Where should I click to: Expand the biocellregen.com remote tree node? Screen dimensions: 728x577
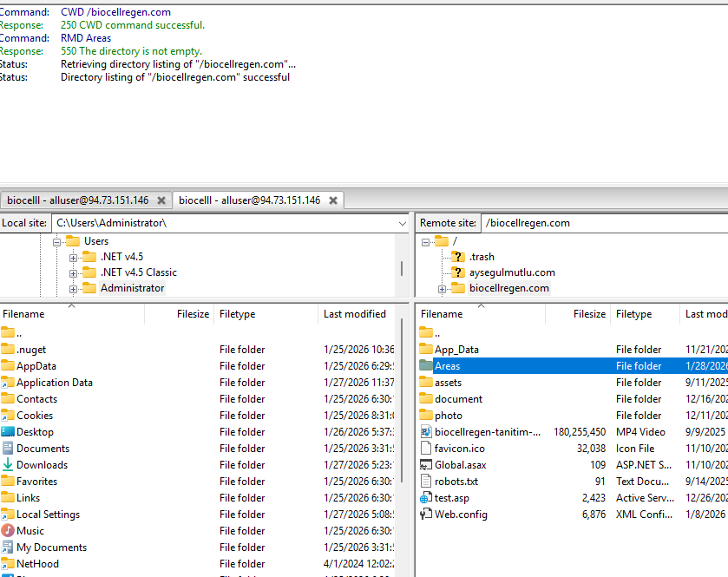pos(442,289)
